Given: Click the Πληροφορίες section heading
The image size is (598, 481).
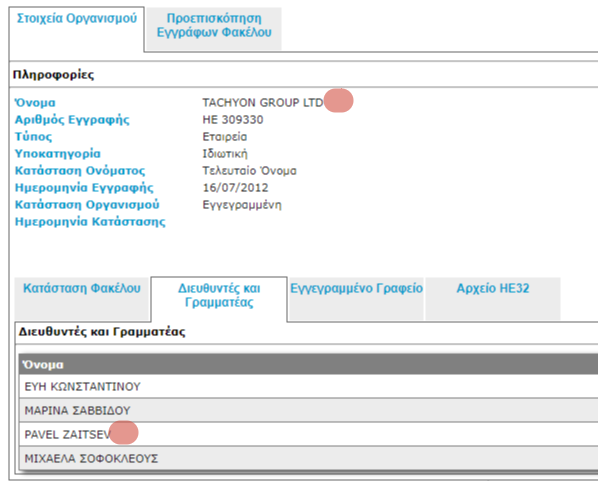Looking at the screenshot, I should (53, 74).
